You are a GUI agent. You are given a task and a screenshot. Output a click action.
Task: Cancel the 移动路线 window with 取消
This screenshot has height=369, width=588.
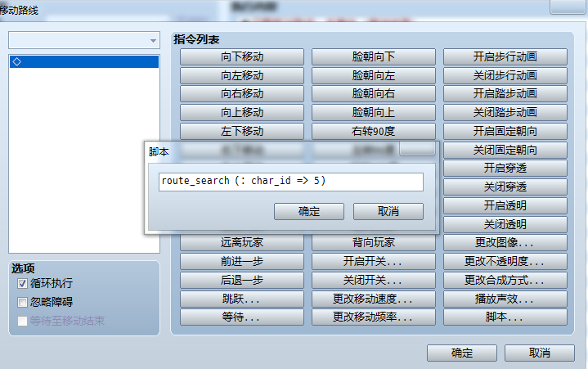pyautogui.click(x=540, y=353)
